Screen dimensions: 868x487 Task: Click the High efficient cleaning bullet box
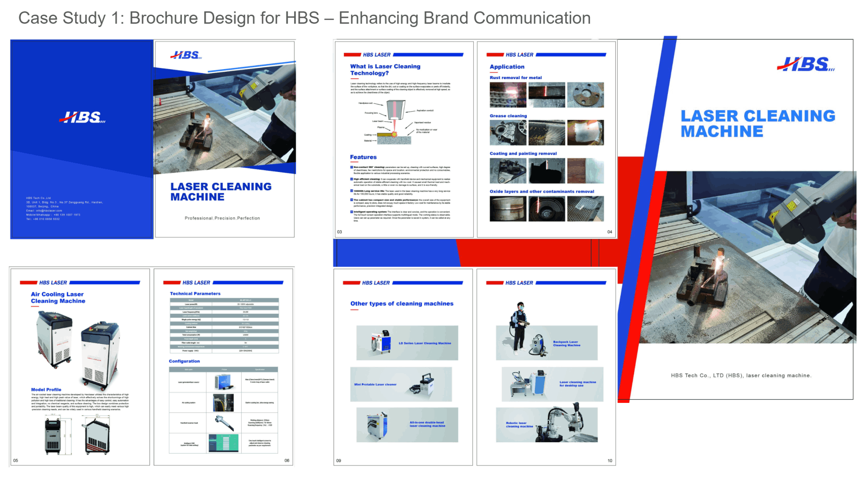click(352, 179)
